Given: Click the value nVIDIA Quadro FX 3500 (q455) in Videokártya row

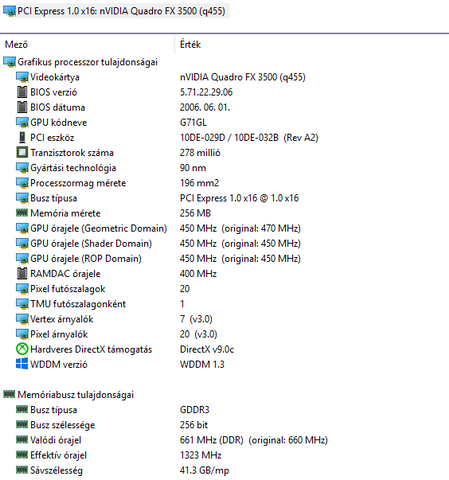Looking at the screenshot, I should tap(243, 77).
